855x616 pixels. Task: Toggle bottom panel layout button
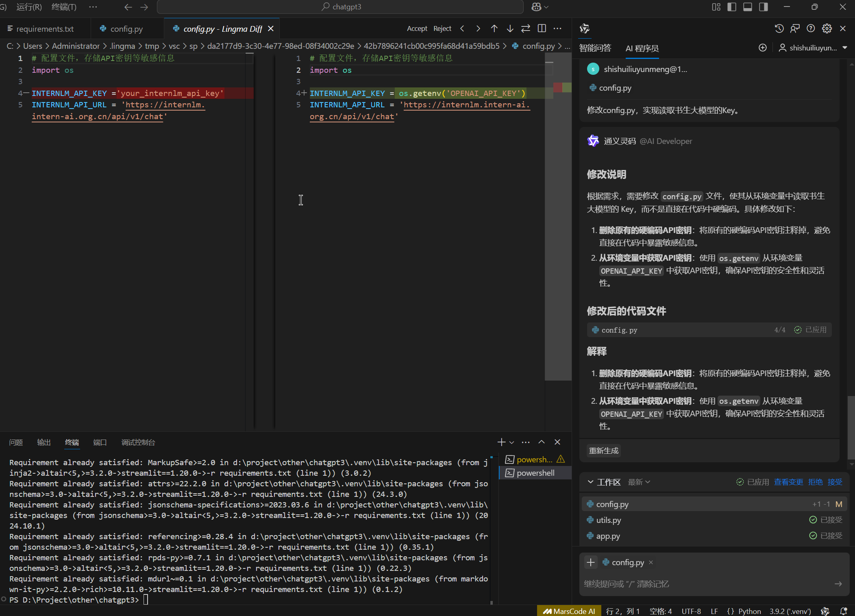748,7
